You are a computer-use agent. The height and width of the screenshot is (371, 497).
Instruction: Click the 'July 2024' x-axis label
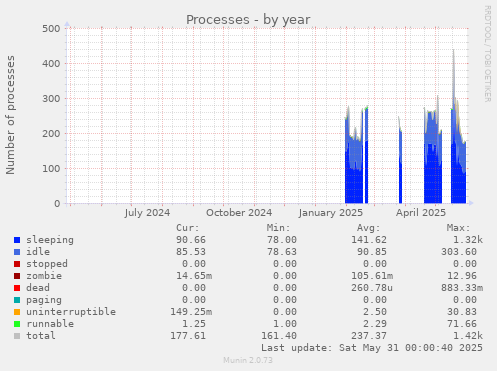click(x=147, y=213)
